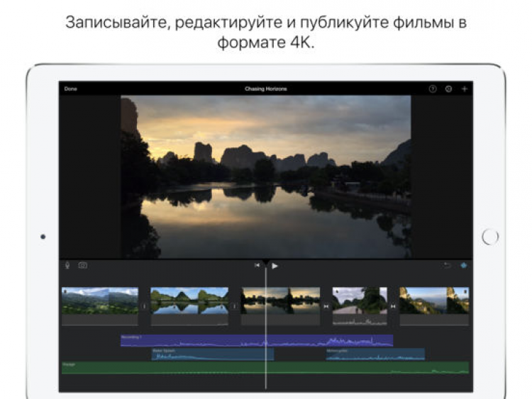Screen dimensions: 532x399
Task: Select the fourth clip with road
Action: [x=360, y=301]
